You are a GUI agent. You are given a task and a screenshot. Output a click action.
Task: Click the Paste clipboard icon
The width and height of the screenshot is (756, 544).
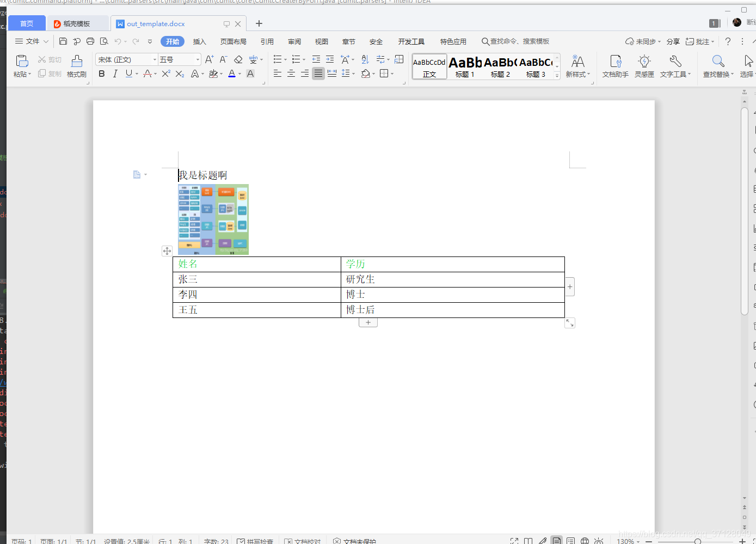tap(22, 60)
